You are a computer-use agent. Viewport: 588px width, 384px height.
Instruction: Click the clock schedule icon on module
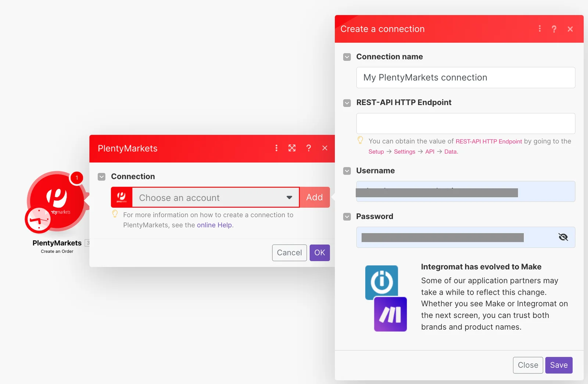point(38,220)
